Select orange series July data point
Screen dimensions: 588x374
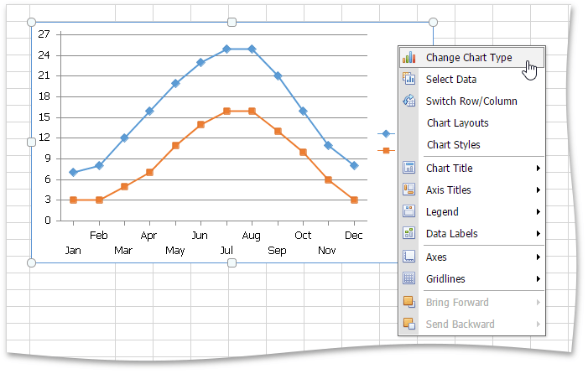(x=226, y=111)
